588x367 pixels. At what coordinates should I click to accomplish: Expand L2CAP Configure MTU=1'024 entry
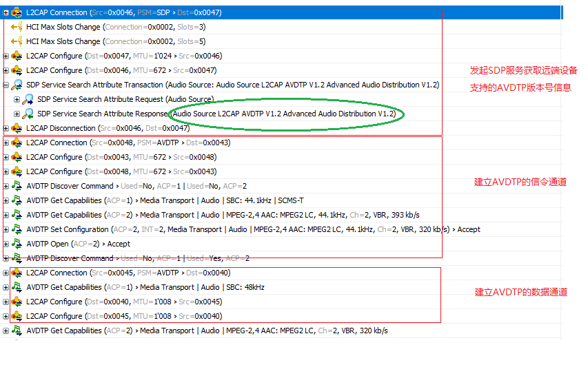pyautogui.click(x=6, y=56)
